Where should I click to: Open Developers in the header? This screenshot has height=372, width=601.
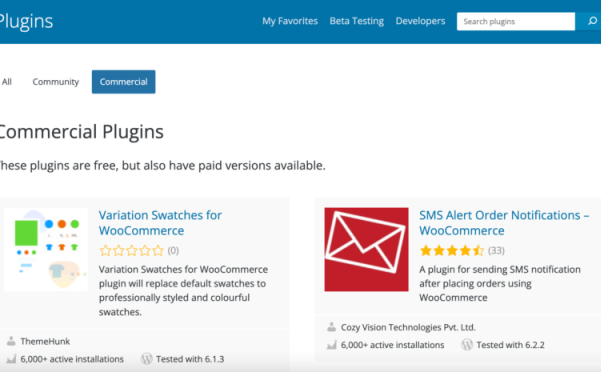[420, 21]
